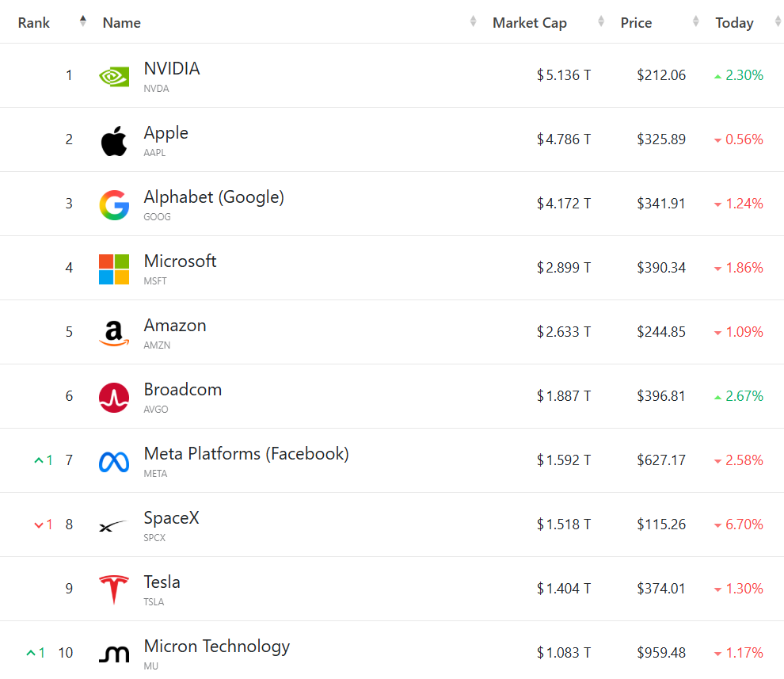Open the NVIDIA company link
Viewport: 784px width, 679px height.
(x=172, y=69)
